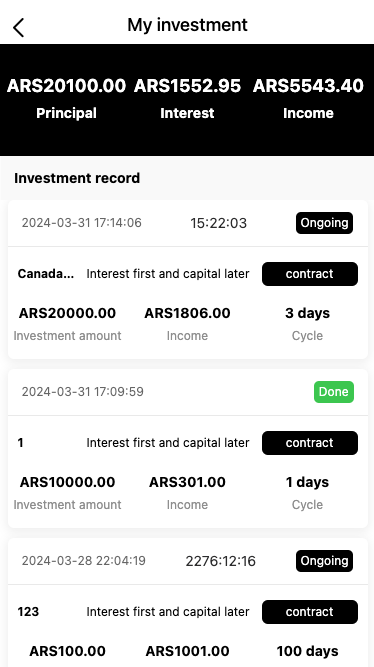Tap the ARS1001.00 income value
The height and width of the screenshot is (667, 374).
point(187,651)
